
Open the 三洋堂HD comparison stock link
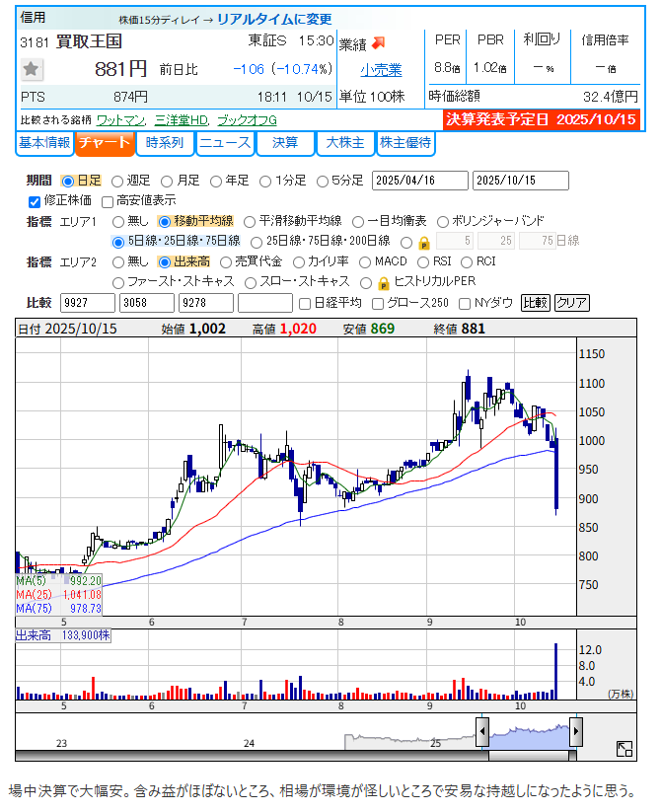[x=182, y=120]
